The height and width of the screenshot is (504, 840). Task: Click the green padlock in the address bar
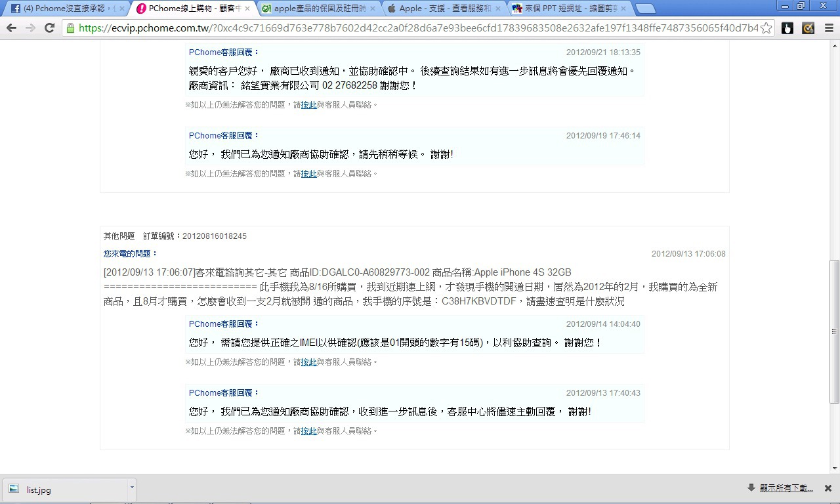tap(70, 28)
